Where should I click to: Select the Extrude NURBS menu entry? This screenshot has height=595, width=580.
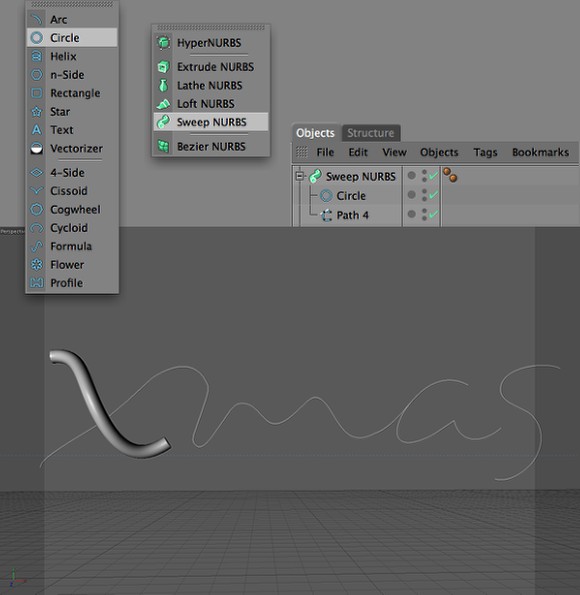[x=211, y=67]
